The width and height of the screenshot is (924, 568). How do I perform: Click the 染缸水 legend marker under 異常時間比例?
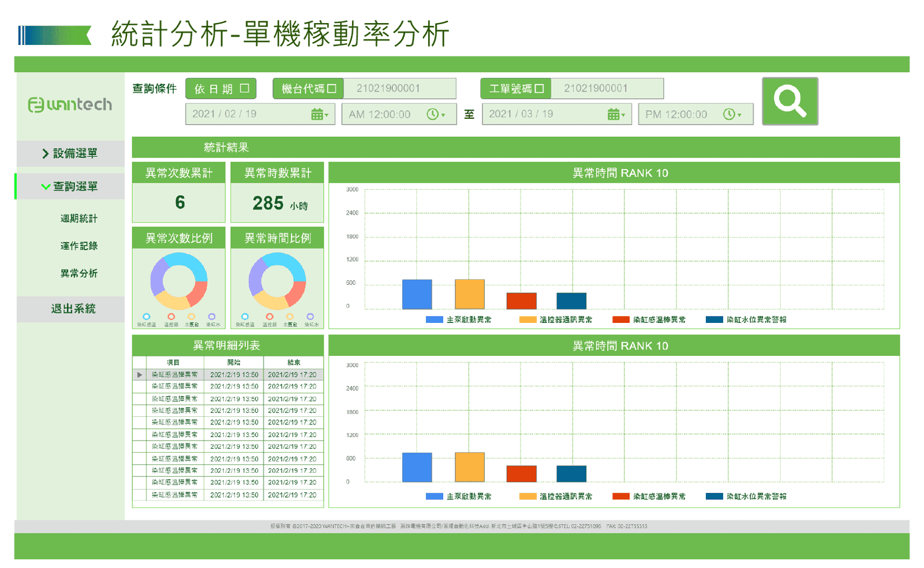(311, 317)
